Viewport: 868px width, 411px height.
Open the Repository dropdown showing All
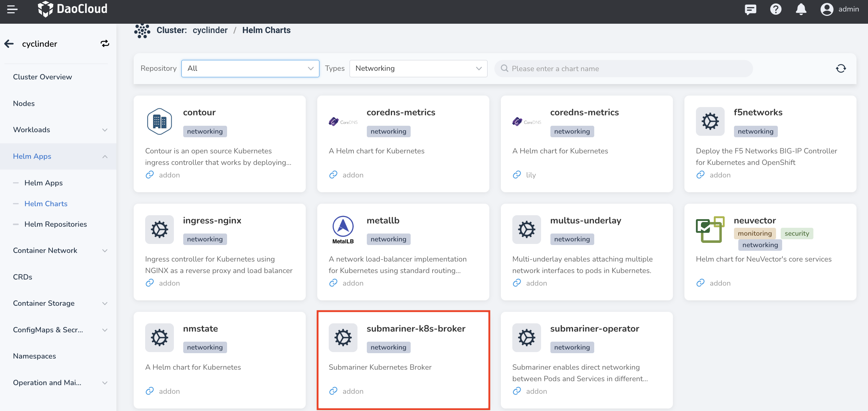coord(250,68)
